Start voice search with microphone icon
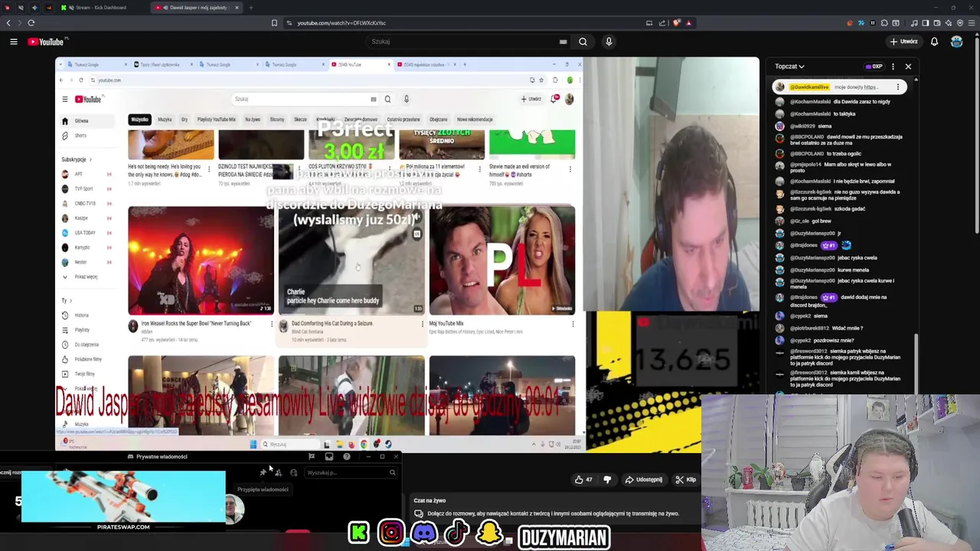The width and height of the screenshot is (980, 551). [609, 41]
